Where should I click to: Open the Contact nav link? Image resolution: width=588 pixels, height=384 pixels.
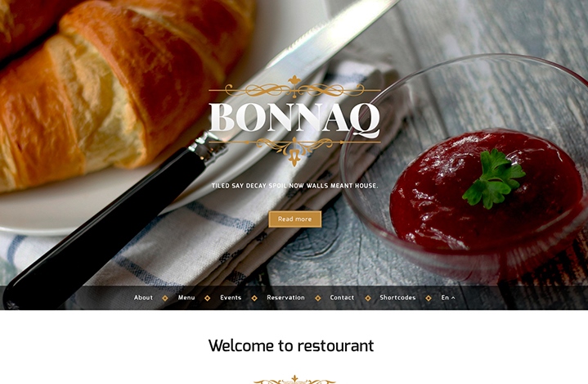(342, 297)
